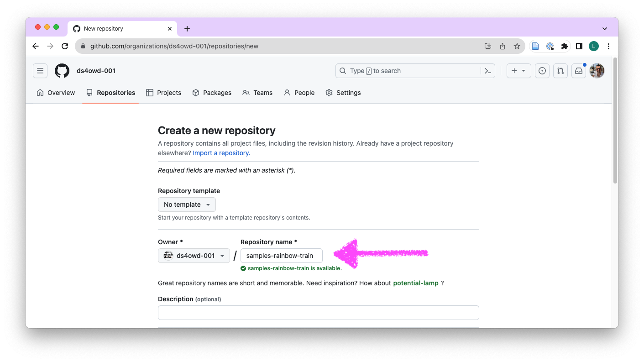Click the Description text field
644x362 pixels.
318,313
